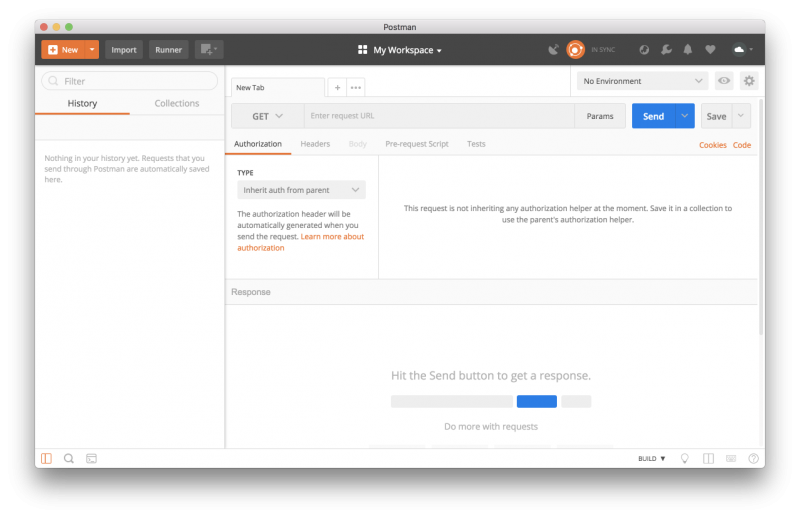
Task: Open the GET method dropdown
Action: tap(267, 116)
